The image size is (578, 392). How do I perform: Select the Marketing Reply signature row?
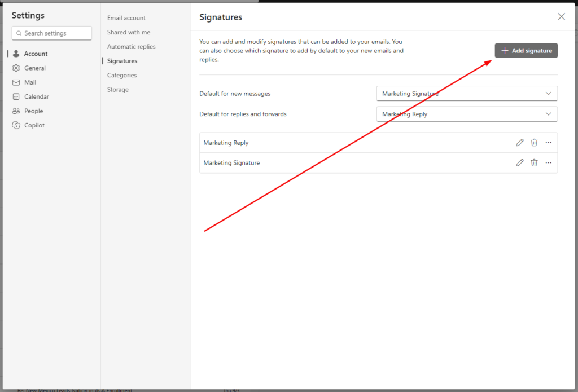click(x=379, y=143)
